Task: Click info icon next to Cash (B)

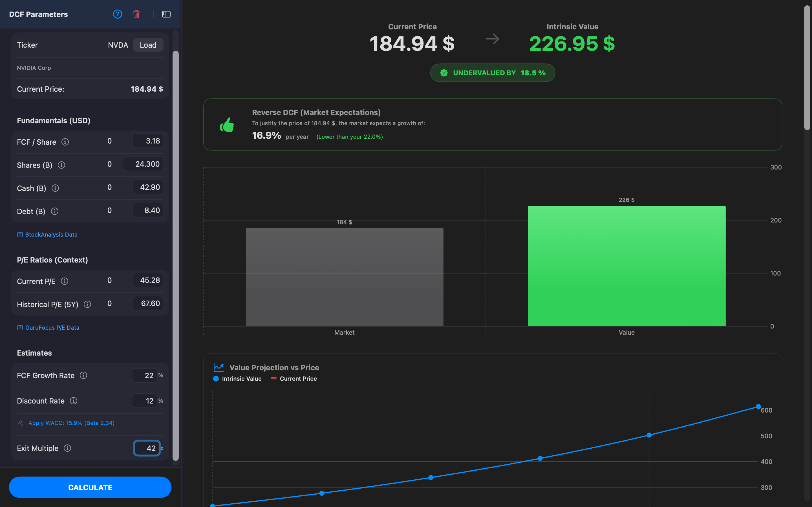Action: click(55, 188)
